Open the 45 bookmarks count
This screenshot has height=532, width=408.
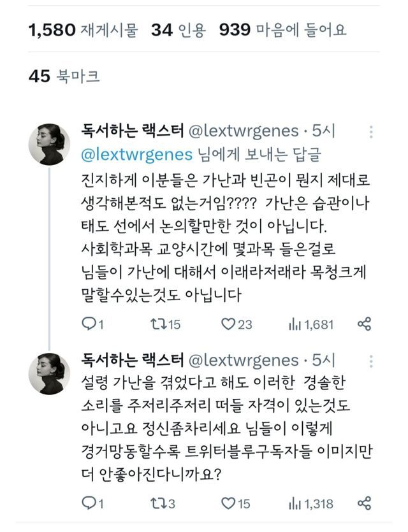point(64,76)
